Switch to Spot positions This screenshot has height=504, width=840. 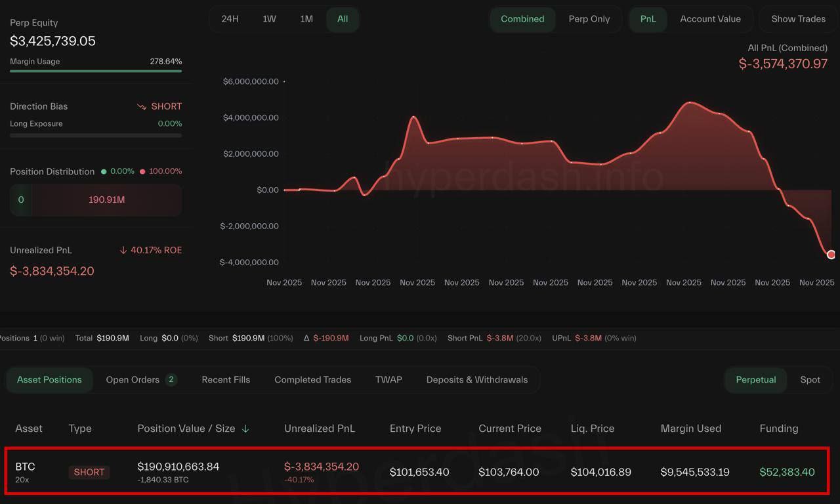click(810, 379)
